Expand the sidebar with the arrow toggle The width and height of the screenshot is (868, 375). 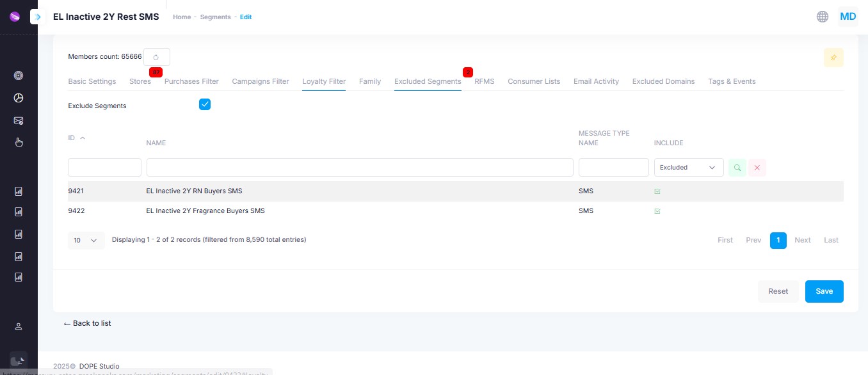tap(38, 17)
